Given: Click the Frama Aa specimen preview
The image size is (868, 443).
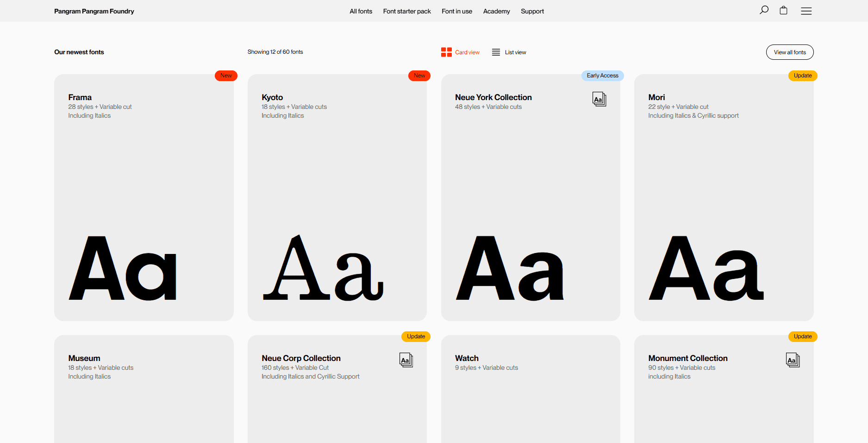Looking at the screenshot, I should (123, 268).
